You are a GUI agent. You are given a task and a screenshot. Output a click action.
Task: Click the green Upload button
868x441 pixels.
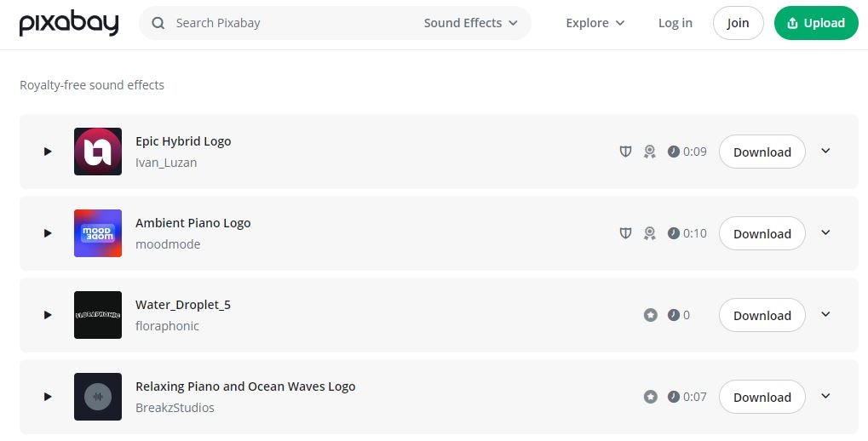815,23
